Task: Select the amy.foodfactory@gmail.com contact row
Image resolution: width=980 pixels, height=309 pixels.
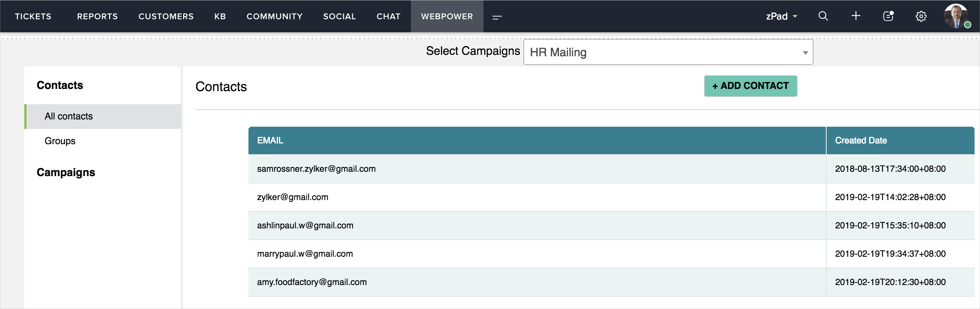Action: pyautogui.click(x=312, y=282)
